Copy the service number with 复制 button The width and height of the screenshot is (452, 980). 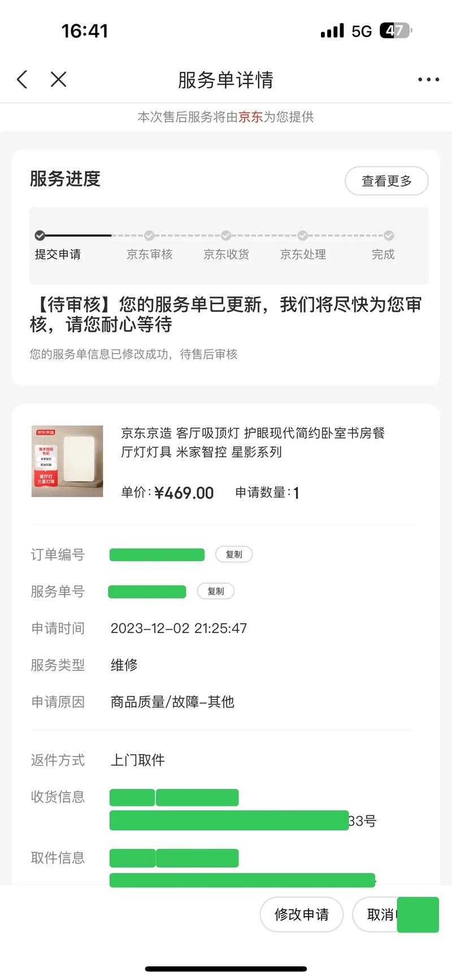(x=216, y=591)
